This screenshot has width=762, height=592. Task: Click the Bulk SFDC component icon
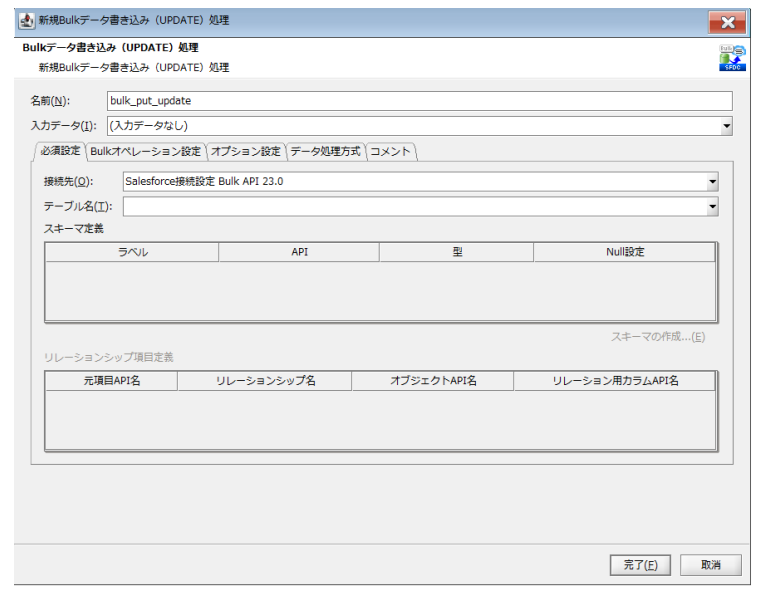pos(732,58)
